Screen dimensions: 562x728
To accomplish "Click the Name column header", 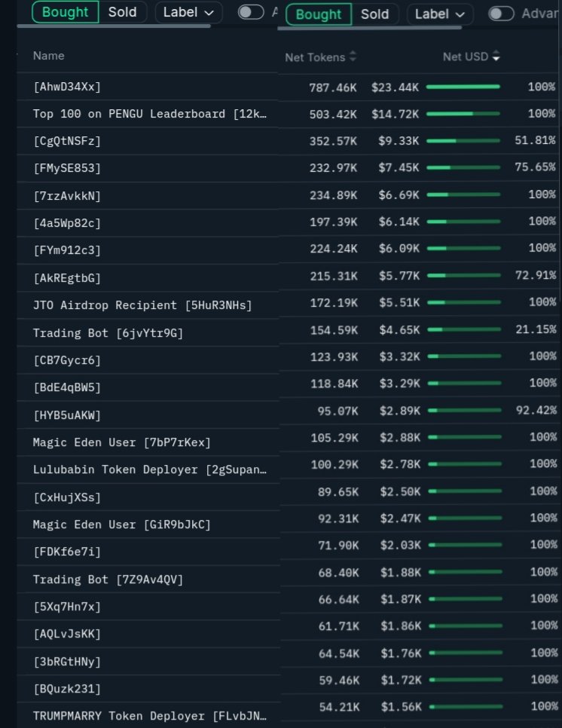I will 49,56.
